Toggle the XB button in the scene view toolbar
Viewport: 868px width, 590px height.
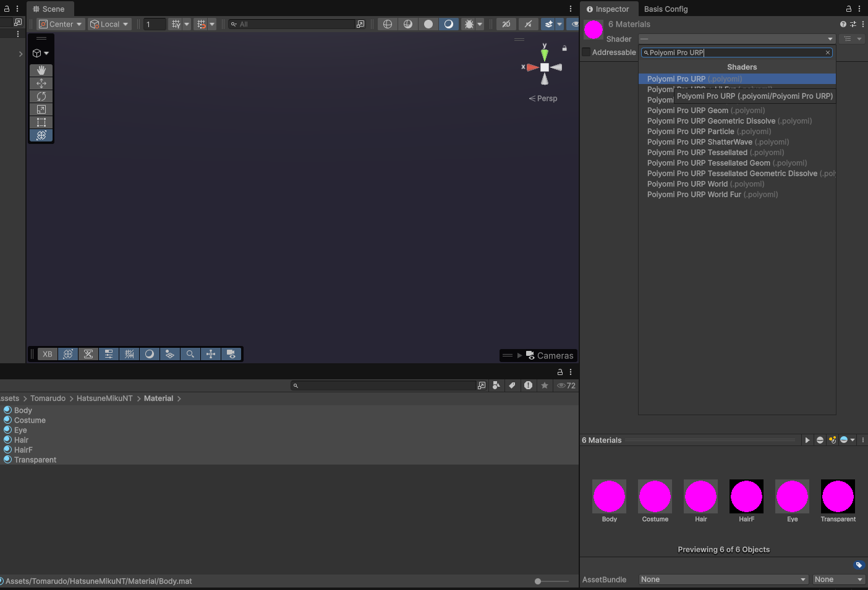(x=47, y=353)
